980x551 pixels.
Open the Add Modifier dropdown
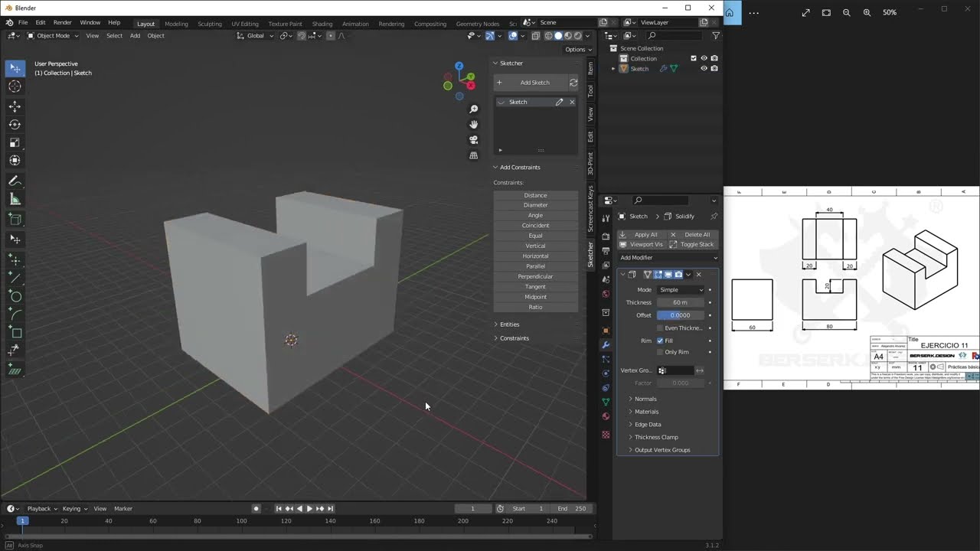pyautogui.click(x=668, y=258)
